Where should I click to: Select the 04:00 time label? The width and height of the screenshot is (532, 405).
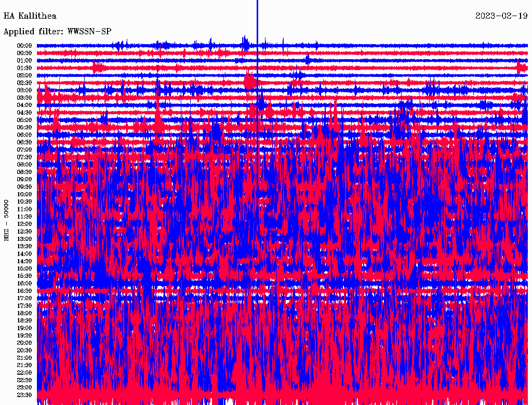click(x=24, y=105)
